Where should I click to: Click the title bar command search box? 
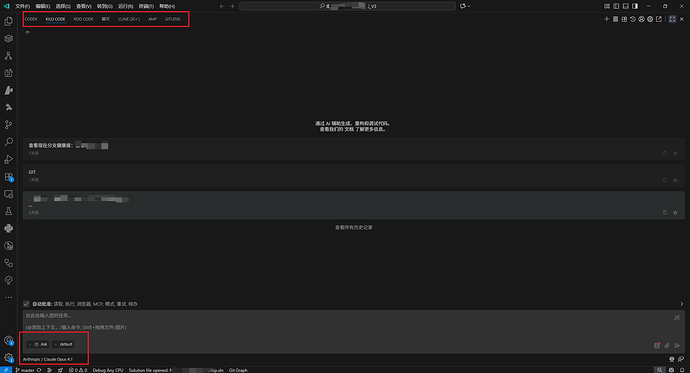tap(347, 6)
